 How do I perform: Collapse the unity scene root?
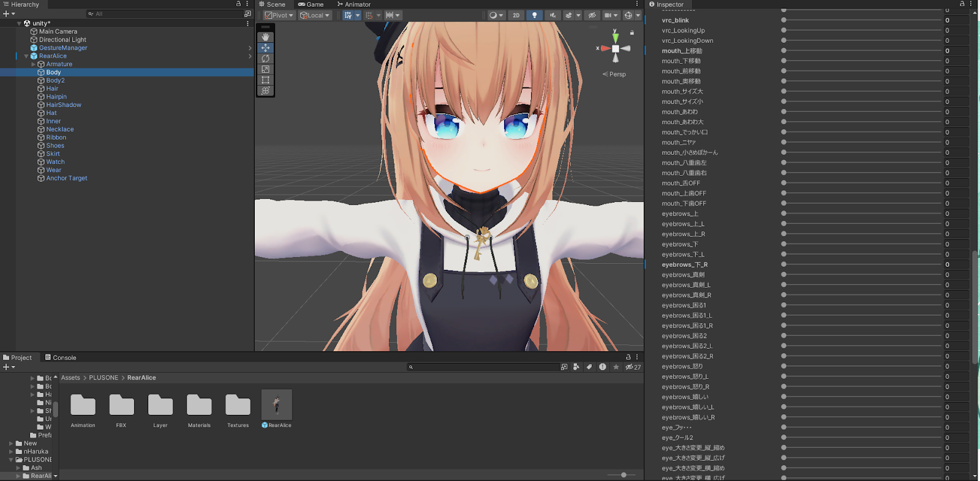coord(19,23)
